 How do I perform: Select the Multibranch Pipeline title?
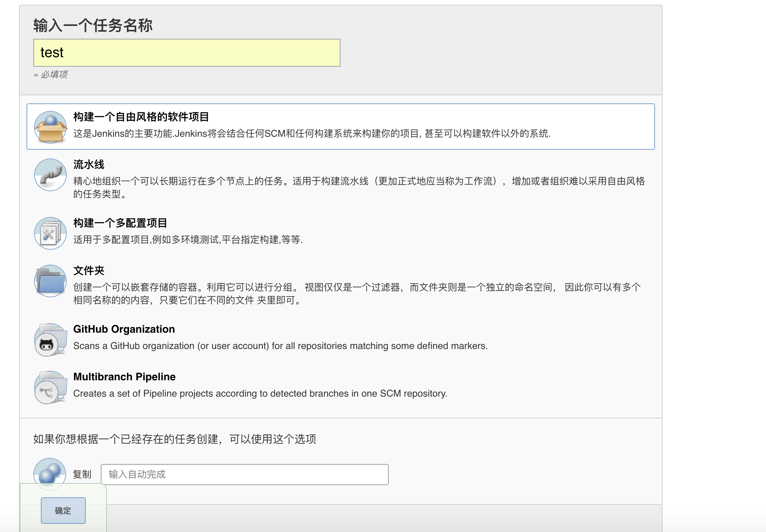124,377
